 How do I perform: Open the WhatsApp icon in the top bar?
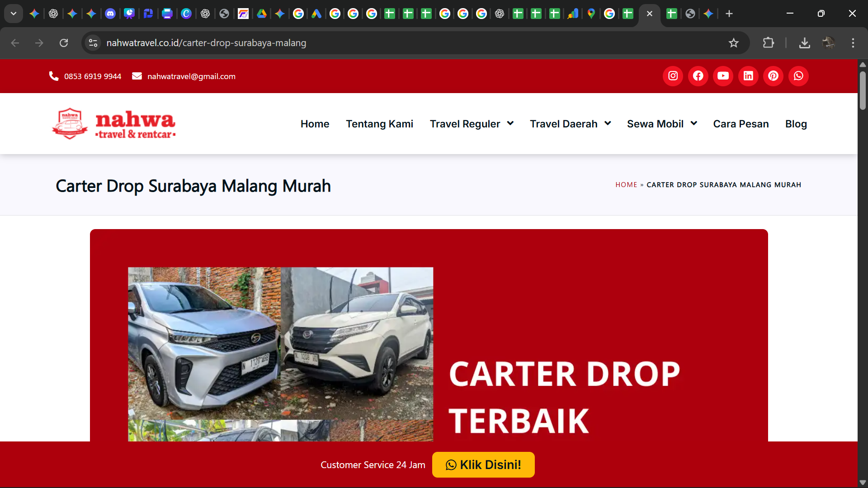click(x=798, y=76)
